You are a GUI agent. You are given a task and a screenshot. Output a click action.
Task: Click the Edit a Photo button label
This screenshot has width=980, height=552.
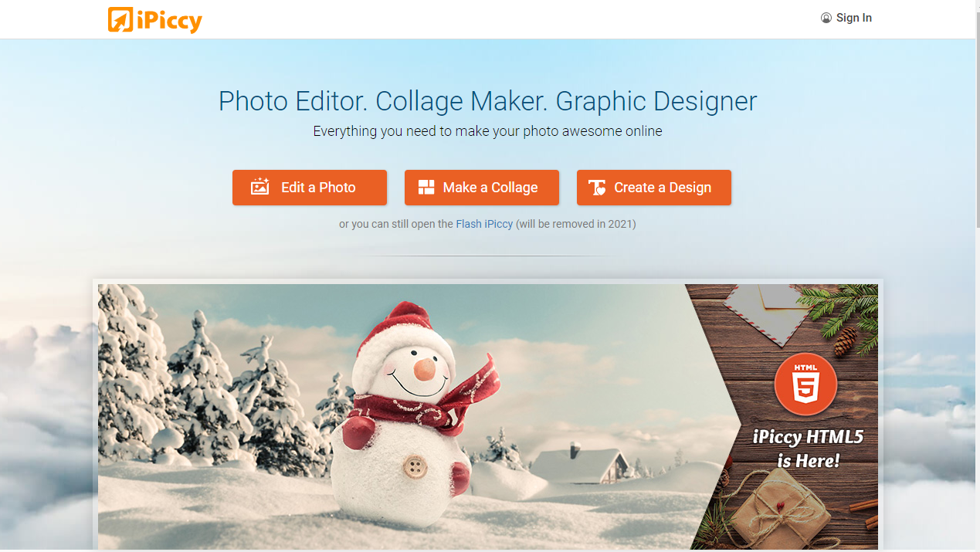pos(318,188)
